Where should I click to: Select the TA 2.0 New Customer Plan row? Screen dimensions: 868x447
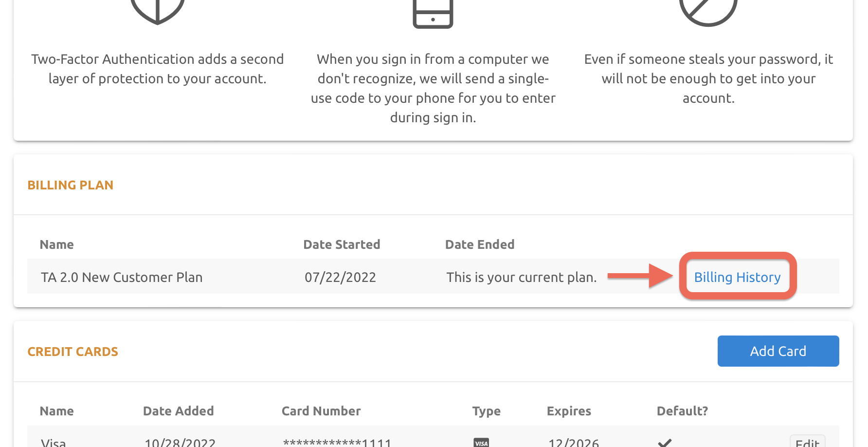121,277
